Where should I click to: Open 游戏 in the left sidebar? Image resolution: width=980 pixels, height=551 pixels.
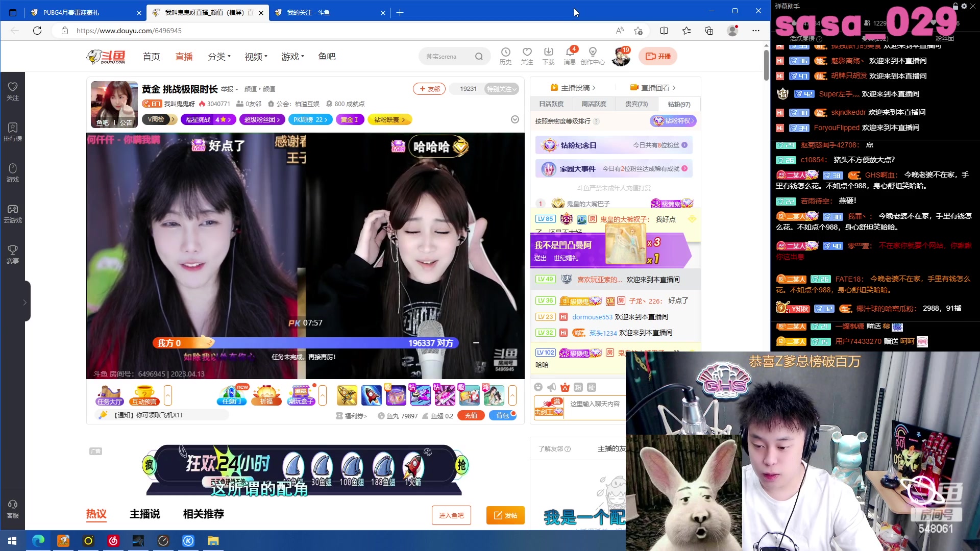(13, 172)
